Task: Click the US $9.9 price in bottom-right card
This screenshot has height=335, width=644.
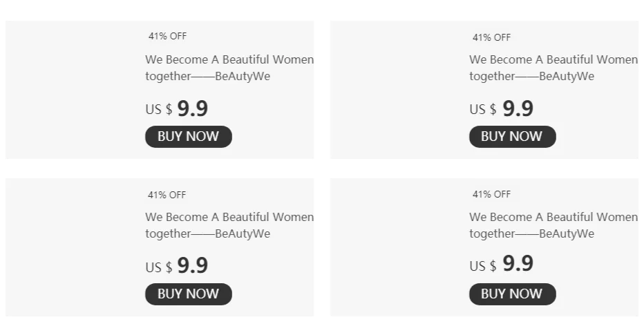Action: (502, 265)
